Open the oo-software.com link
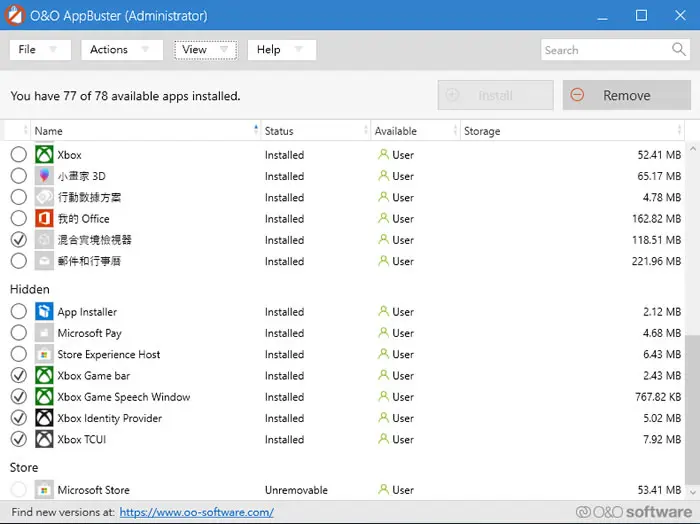 (x=196, y=512)
